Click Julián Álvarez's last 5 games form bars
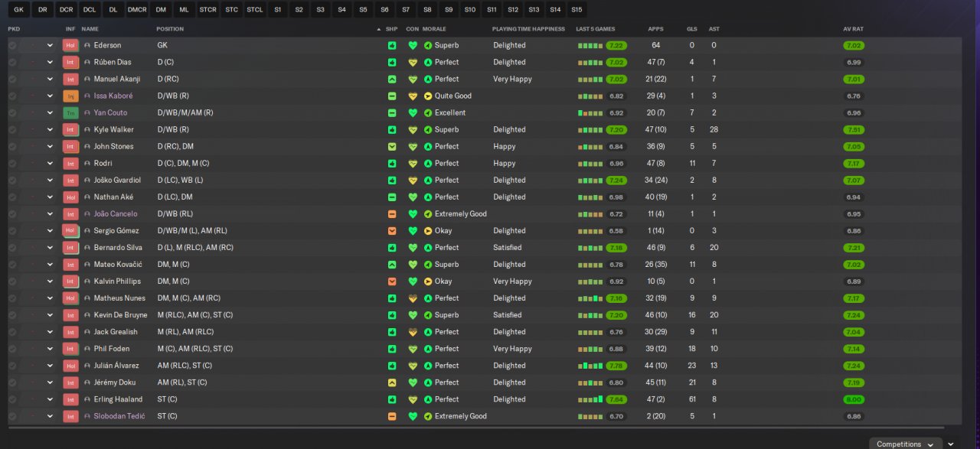 [x=590, y=366]
